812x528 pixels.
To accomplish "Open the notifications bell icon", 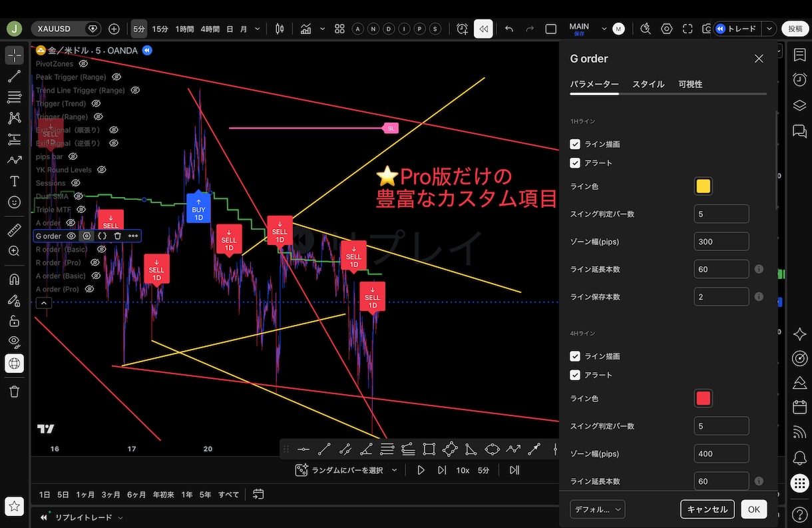I will [799, 458].
